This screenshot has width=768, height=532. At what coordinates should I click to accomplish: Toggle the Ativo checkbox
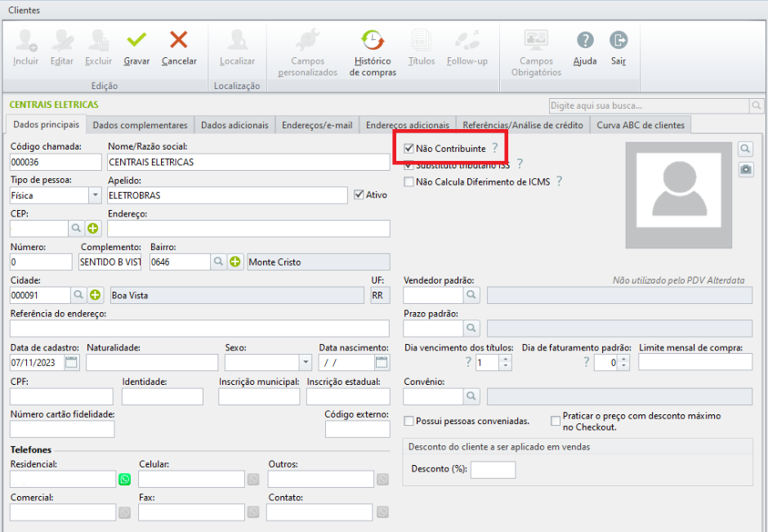pyautogui.click(x=359, y=194)
